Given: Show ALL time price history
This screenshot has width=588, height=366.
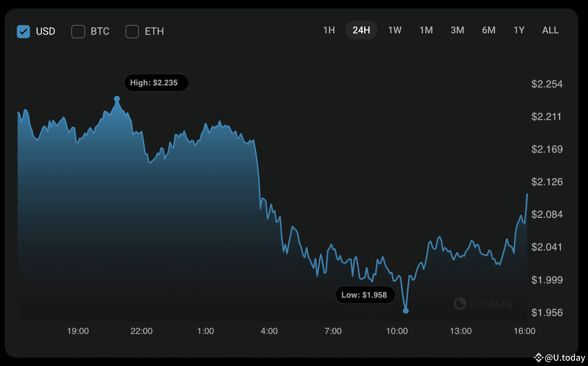Looking at the screenshot, I should (x=550, y=30).
